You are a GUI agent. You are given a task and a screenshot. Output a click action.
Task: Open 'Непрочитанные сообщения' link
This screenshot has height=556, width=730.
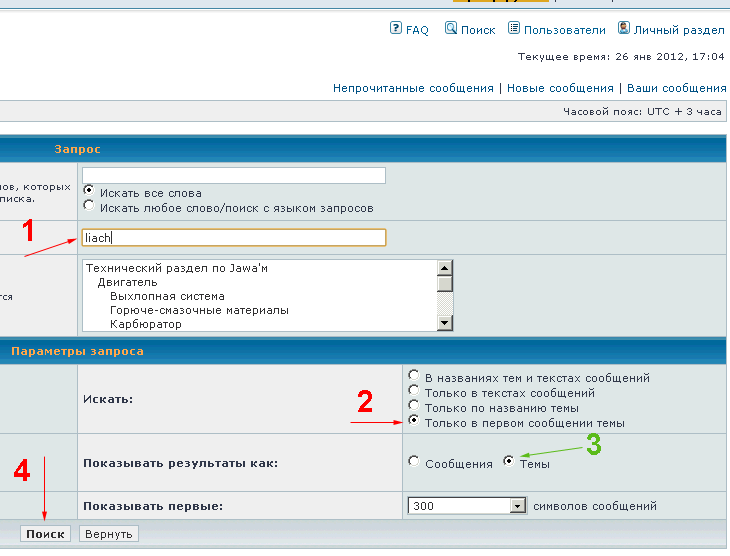pyautogui.click(x=413, y=88)
